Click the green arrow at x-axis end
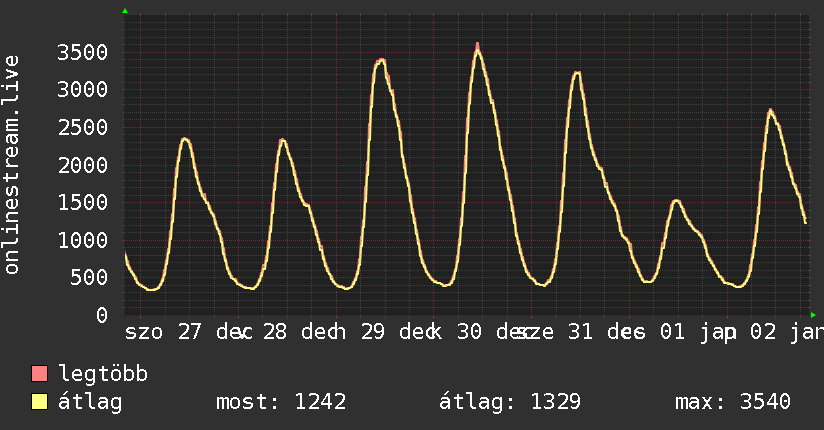The image size is (824, 430). (813, 315)
